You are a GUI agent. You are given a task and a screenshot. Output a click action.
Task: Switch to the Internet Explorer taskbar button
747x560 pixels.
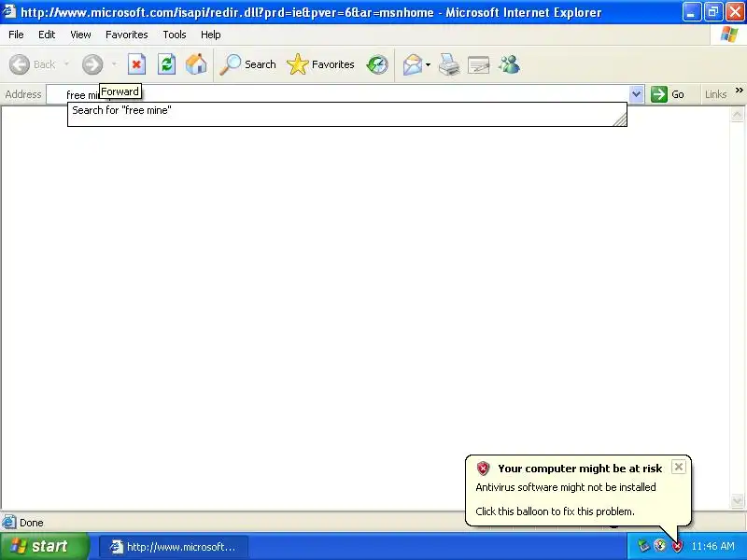point(174,547)
